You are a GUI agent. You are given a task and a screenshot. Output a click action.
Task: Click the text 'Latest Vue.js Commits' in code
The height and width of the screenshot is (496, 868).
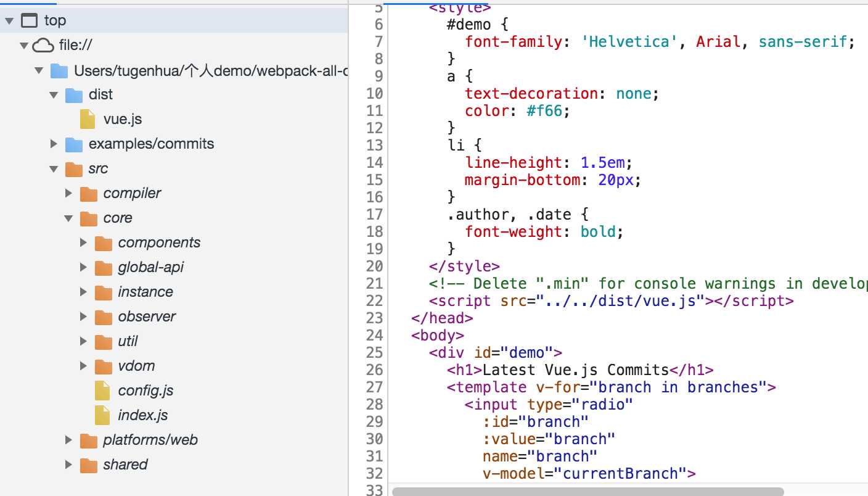tap(576, 370)
